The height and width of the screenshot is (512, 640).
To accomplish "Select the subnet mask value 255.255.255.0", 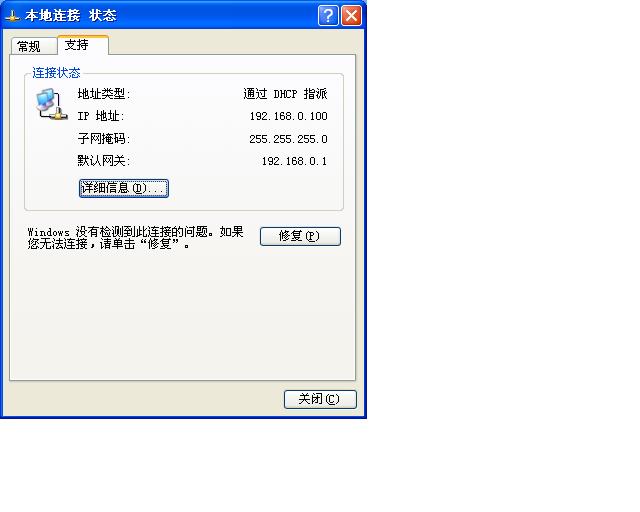I will coord(288,139).
